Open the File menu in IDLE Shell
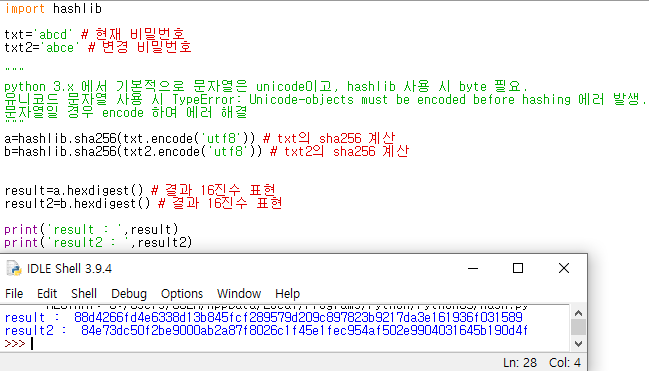The height and width of the screenshot is (371, 649). click(14, 294)
